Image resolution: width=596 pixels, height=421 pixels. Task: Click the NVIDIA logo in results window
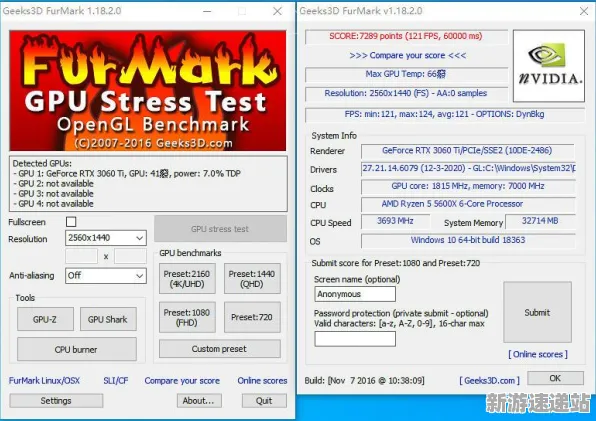549,66
